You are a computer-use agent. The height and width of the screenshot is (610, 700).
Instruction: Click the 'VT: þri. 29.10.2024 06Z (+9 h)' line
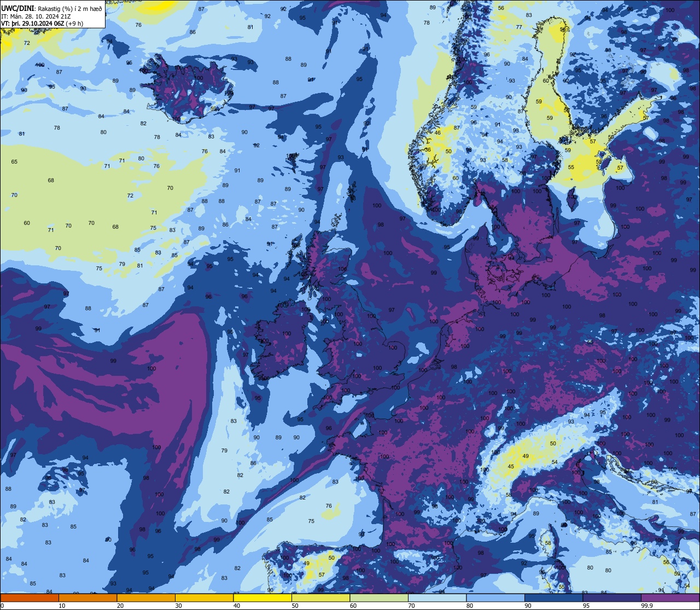coord(42,24)
